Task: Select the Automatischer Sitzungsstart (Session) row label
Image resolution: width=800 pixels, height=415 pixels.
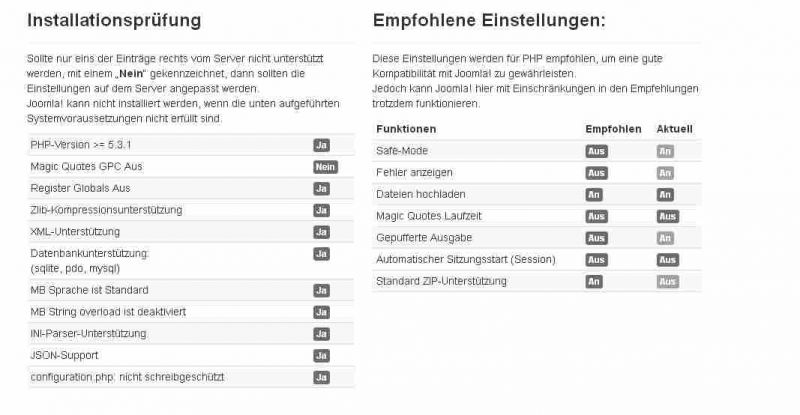Action: coord(466,259)
